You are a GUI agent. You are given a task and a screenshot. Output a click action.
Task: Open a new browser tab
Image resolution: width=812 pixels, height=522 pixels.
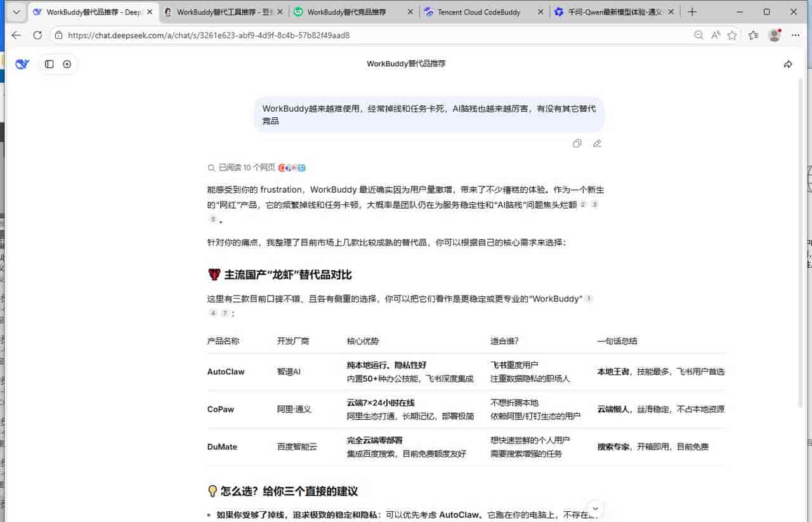point(692,12)
